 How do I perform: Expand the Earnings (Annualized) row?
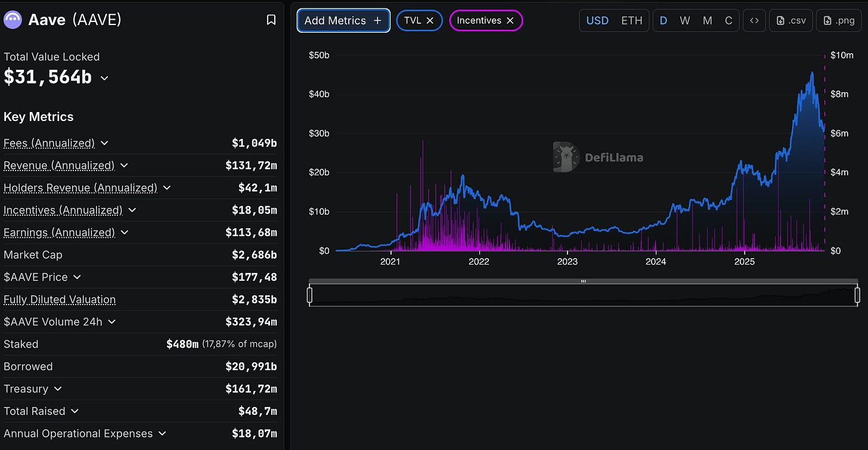125,232
